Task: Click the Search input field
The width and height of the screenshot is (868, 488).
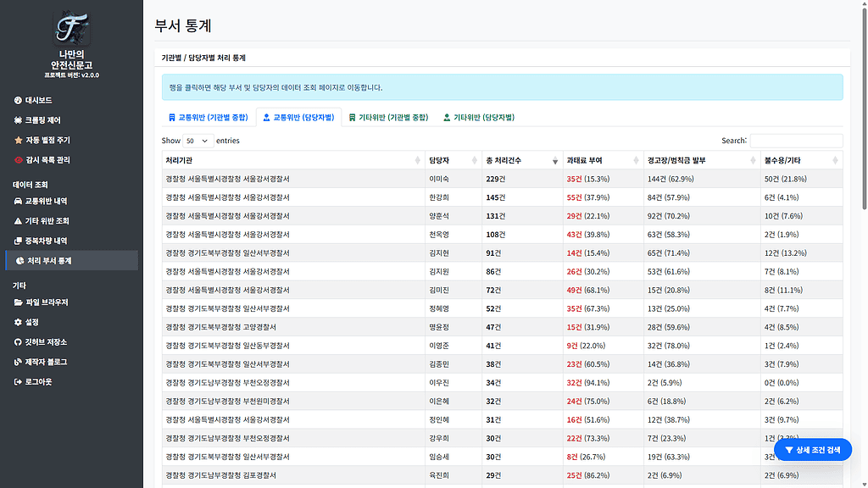Action: click(x=796, y=141)
